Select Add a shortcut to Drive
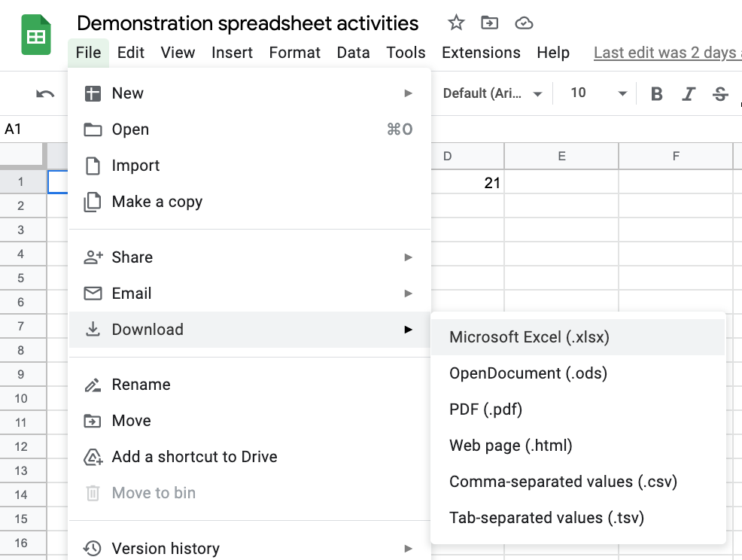 pos(249,457)
